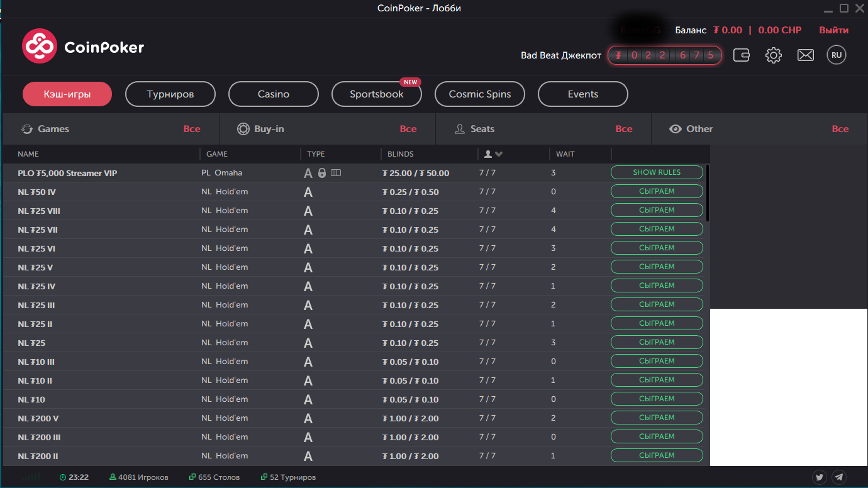Select the Кэш-игры tab

(x=67, y=94)
